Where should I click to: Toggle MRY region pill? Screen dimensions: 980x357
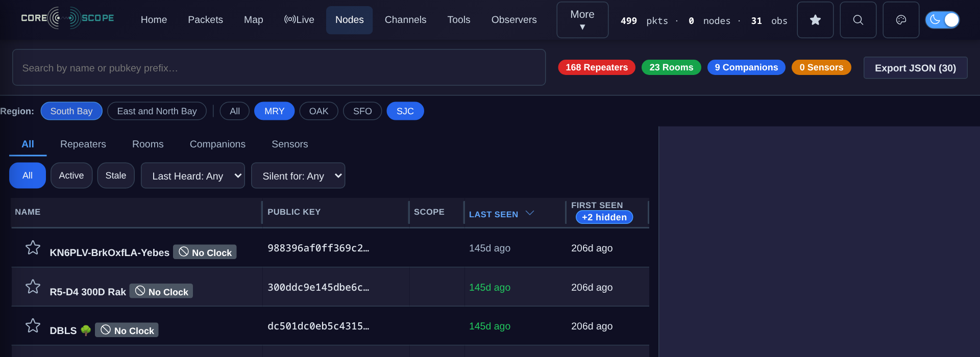[x=275, y=111]
